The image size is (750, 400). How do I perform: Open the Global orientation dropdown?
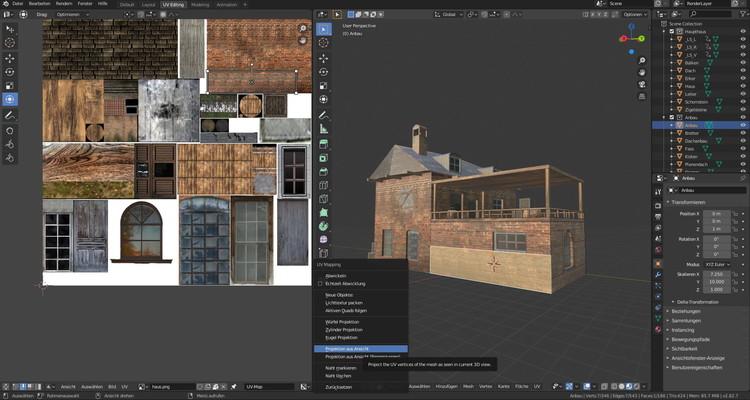[x=449, y=14]
